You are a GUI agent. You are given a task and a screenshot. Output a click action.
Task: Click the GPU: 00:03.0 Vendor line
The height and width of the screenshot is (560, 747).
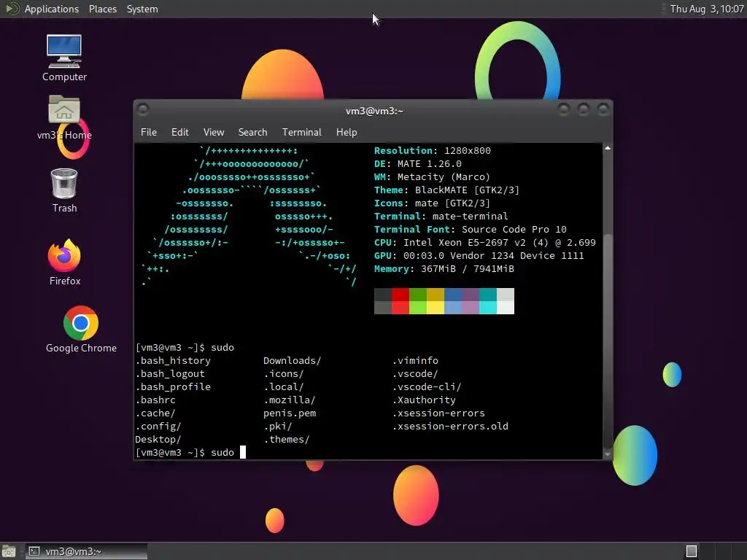pyautogui.click(x=479, y=256)
